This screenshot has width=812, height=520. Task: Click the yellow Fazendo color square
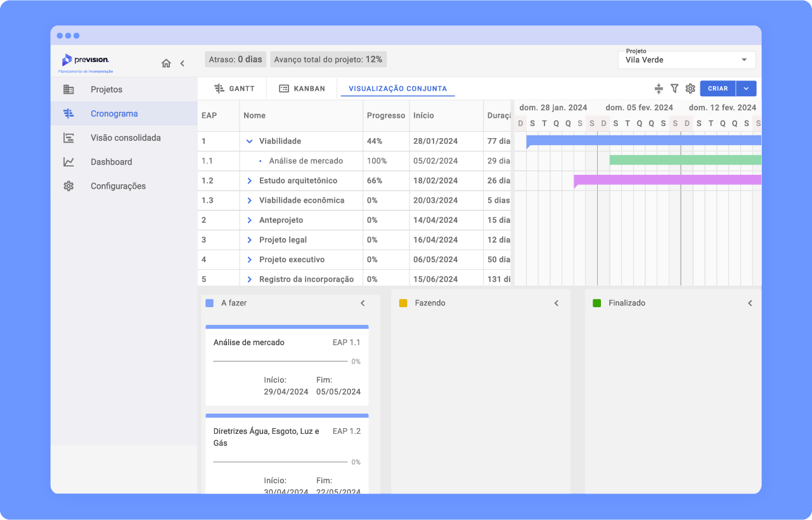click(403, 303)
